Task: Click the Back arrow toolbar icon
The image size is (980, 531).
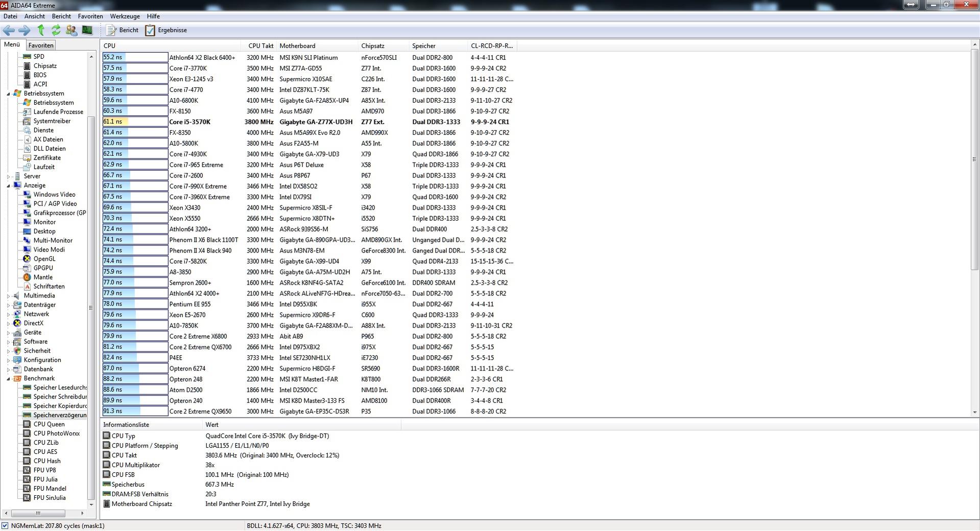Action: 9,30
